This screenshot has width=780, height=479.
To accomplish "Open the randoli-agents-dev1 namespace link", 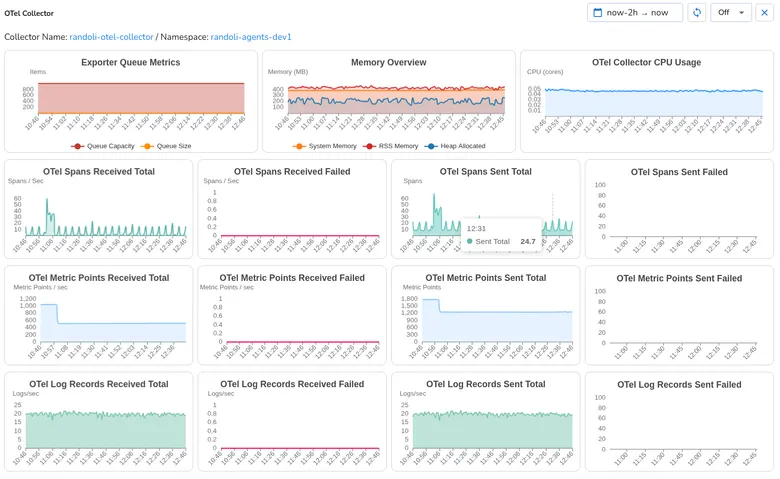I will pos(251,37).
